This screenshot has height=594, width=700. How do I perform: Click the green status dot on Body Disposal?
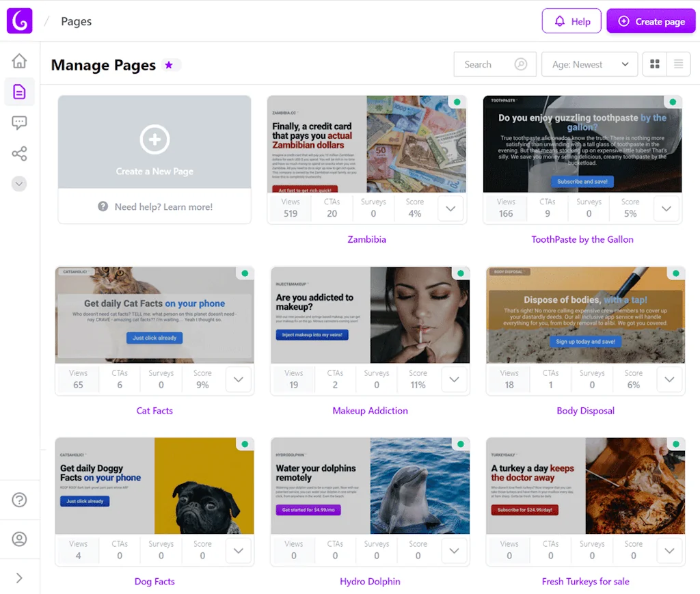coord(675,273)
